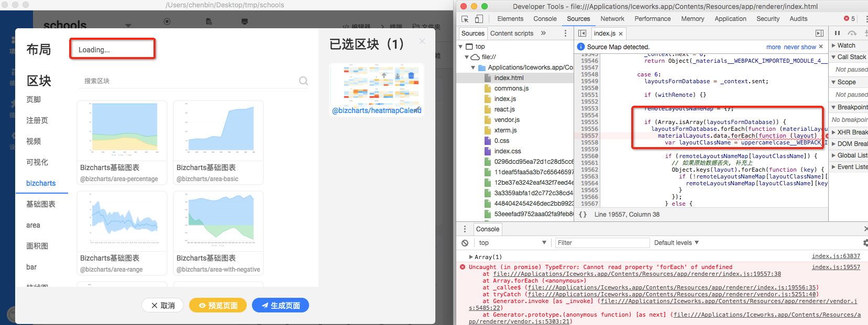Select the bizcharts block category
Image resolution: width=868 pixels, height=325 pixels.
41,183
